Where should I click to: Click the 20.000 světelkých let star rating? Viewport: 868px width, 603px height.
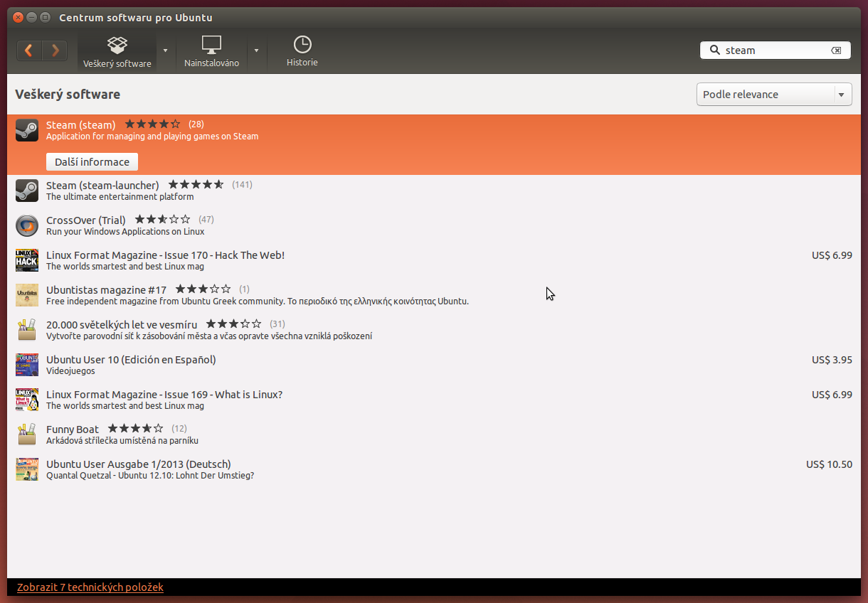pyautogui.click(x=234, y=324)
